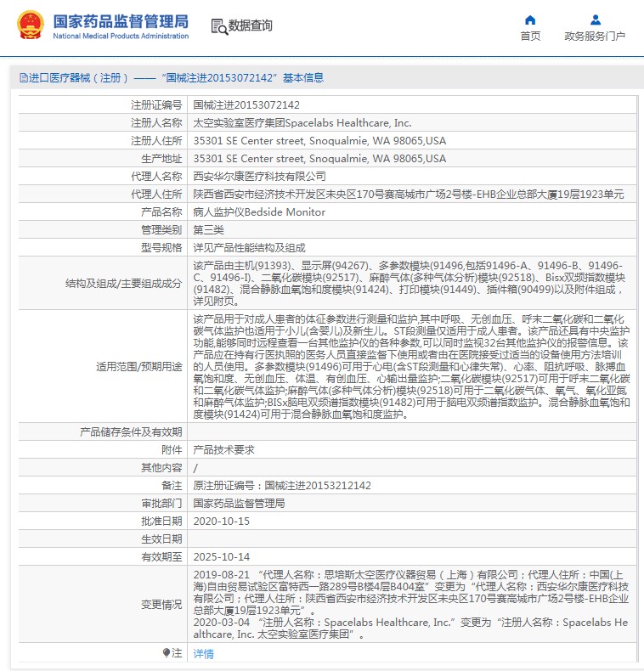Click the 国家药品监督管理局 site title
Image resolution: width=644 pixels, height=671 pixels.
120,21
